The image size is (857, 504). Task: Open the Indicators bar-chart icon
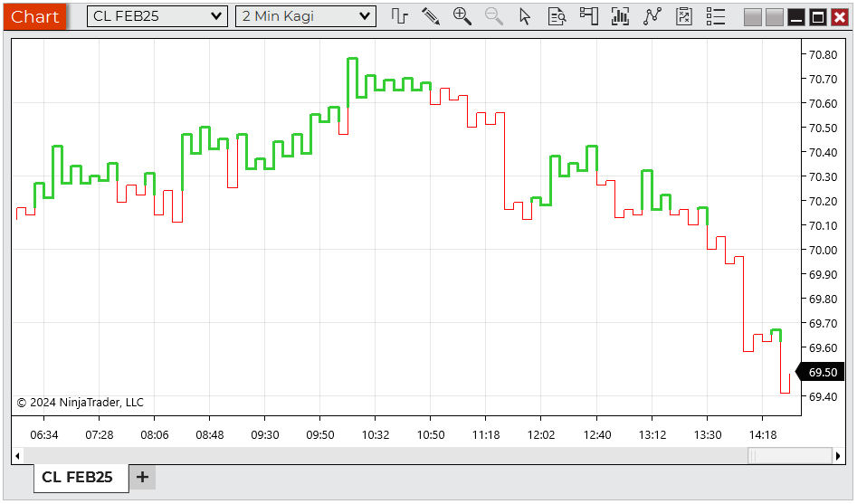pyautogui.click(x=621, y=16)
